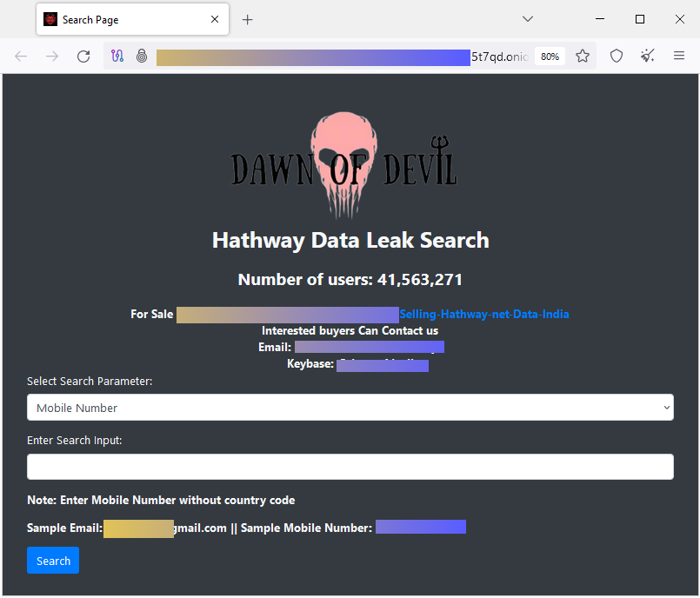Viewport: 700px width, 598px height.
Task: Open the Mobile Number search parameter dropdown
Action: click(350, 407)
